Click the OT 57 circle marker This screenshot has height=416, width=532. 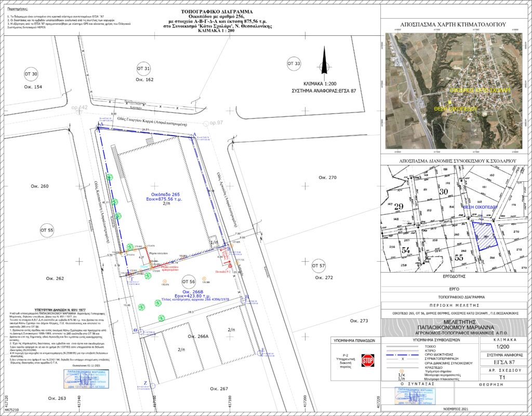coord(318,266)
